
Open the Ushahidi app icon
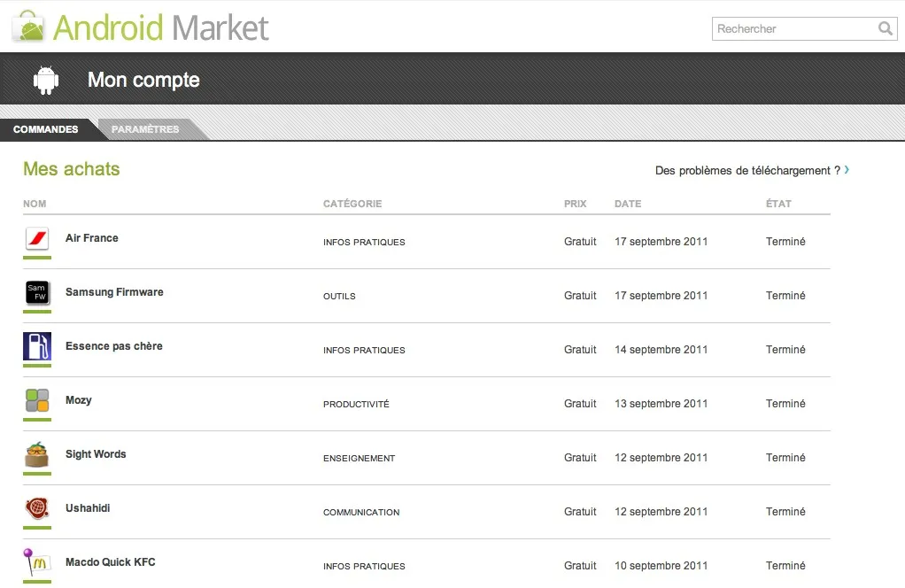coord(37,508)
